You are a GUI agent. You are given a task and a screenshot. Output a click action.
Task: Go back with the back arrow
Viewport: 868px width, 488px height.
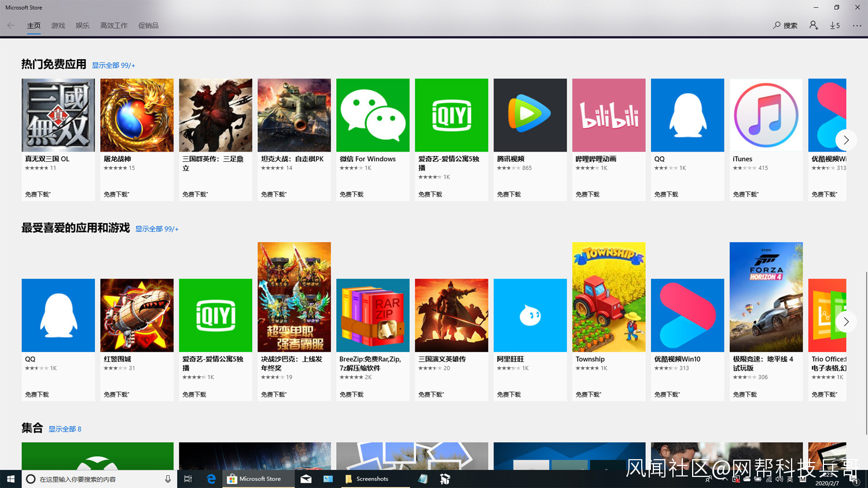(x=11, y=25)
